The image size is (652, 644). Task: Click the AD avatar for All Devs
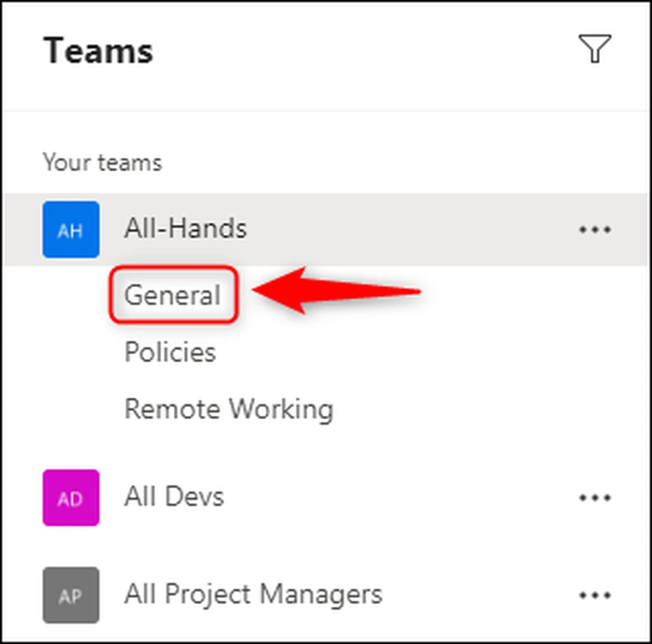pyautogui.click(x=71, y=497)
